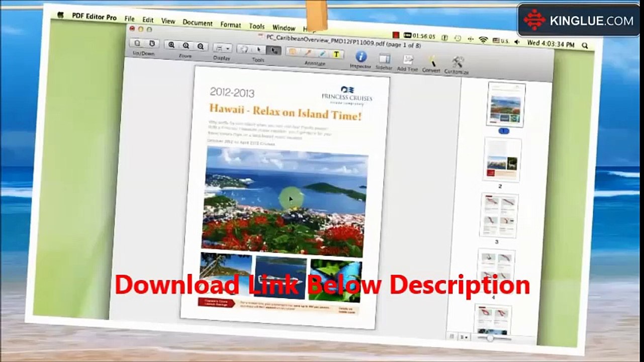Select the yellow T text highlight tool
The width and height of the screenshot is (644, 362).
coord(336,54)
